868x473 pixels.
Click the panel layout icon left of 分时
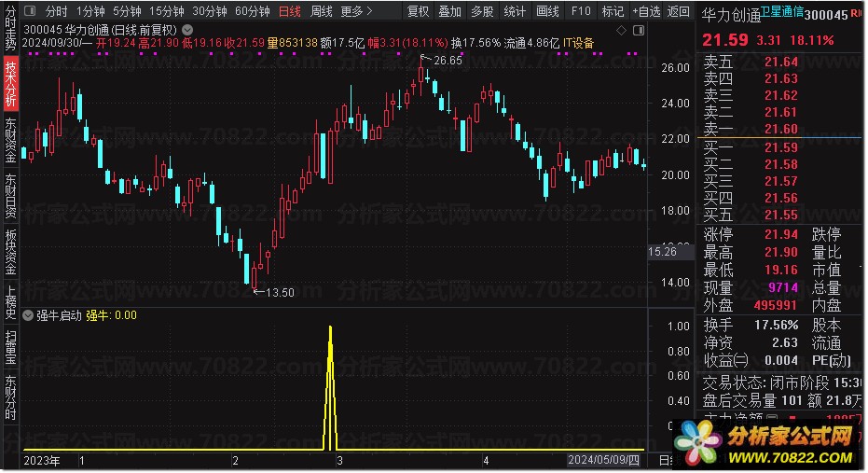click(30, 11)
